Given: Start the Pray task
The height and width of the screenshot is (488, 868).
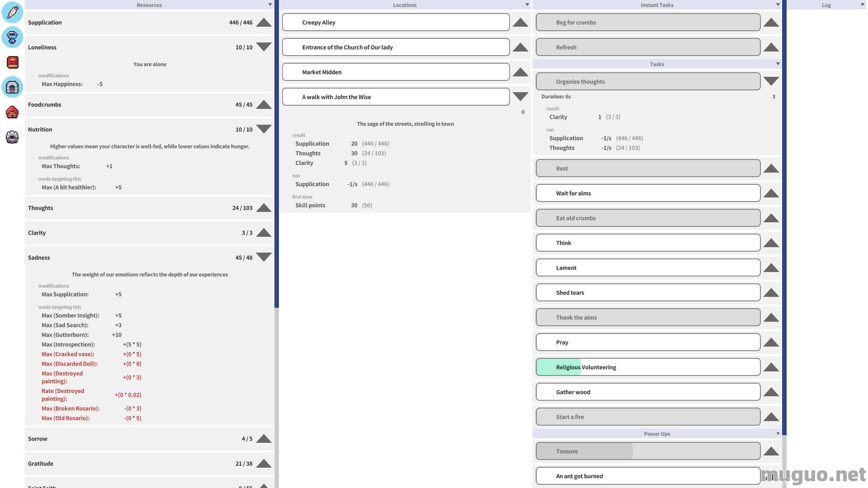Looking at the screenshot, I should pyautogui.click(x=648, y=342).
